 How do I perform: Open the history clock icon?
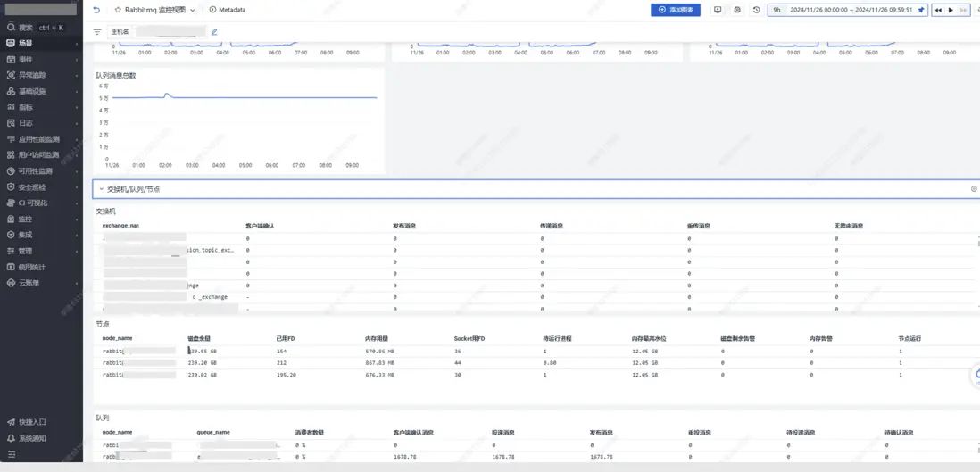757,10
